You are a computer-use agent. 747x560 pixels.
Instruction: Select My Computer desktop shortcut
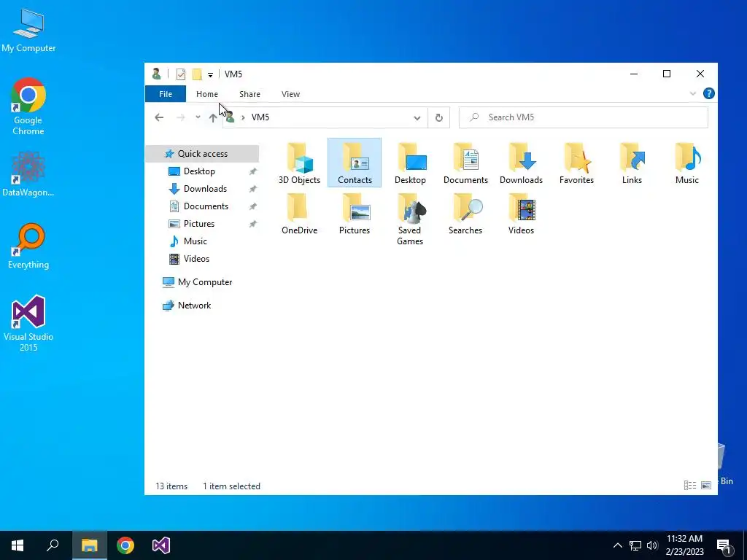pyautogui.click(x=28, y=31)
